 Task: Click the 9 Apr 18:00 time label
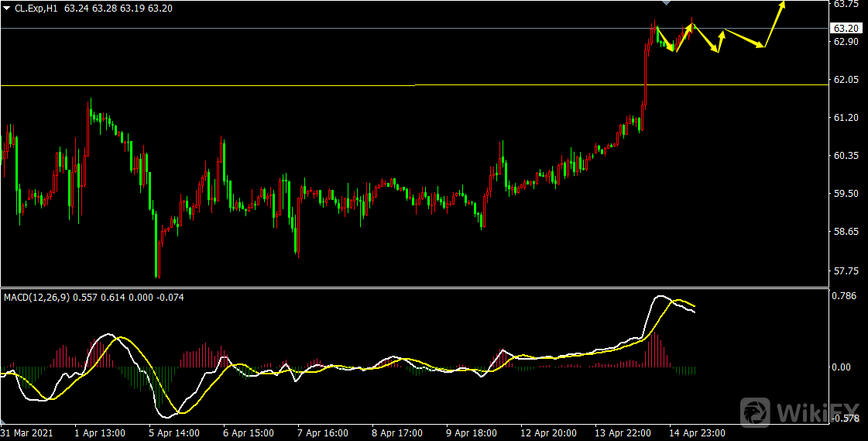pos(472,433)
